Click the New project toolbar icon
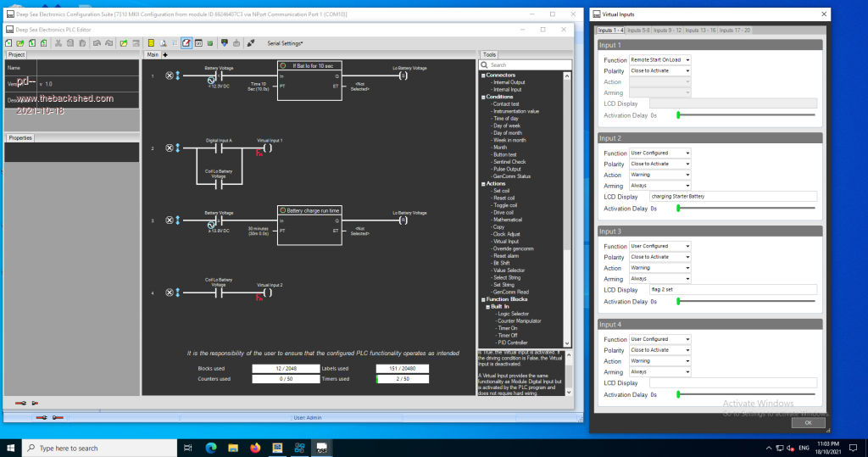Screen dimensions: 868x457 (x=9, y=42)
